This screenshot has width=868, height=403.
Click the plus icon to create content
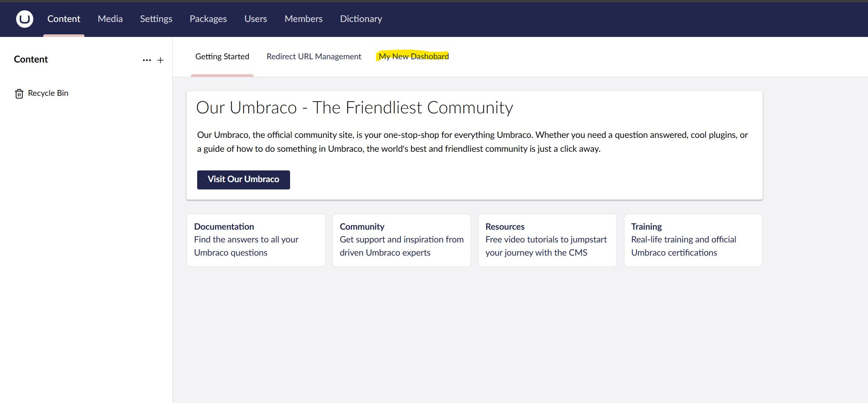pyautogui.click(x=160, y=60)
